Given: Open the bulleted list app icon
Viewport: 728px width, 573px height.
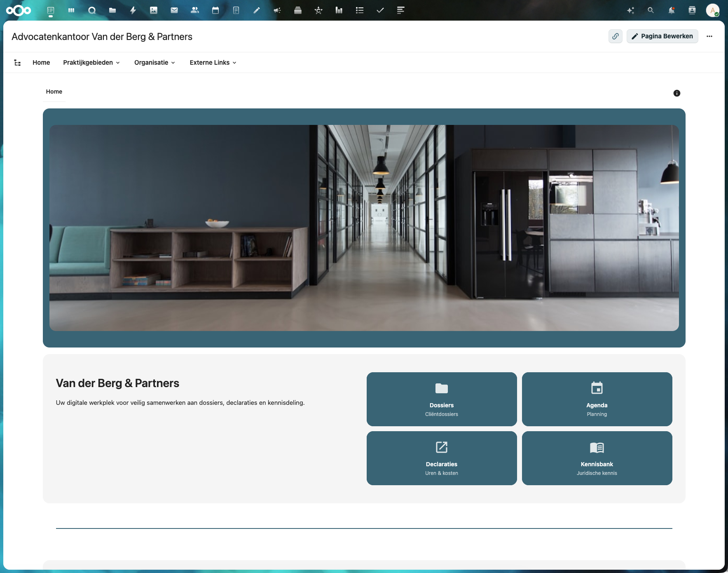Looking at the screenshot, I should coord(360,10).
